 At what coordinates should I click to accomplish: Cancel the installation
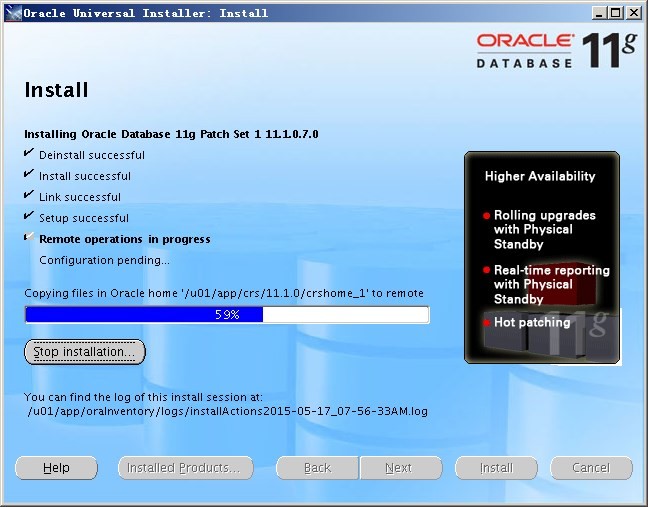(590, 468)
